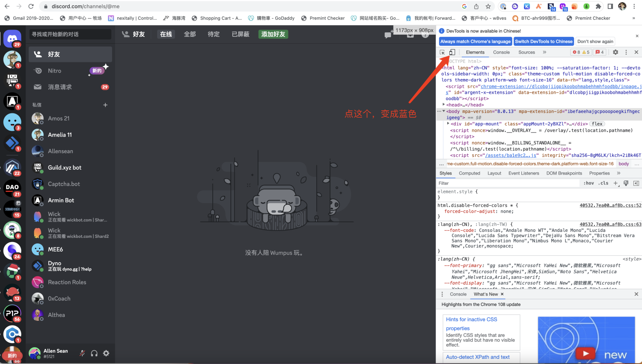Open the MEE6 direct message
The image size is (642, 364).
tap(70, 249)
